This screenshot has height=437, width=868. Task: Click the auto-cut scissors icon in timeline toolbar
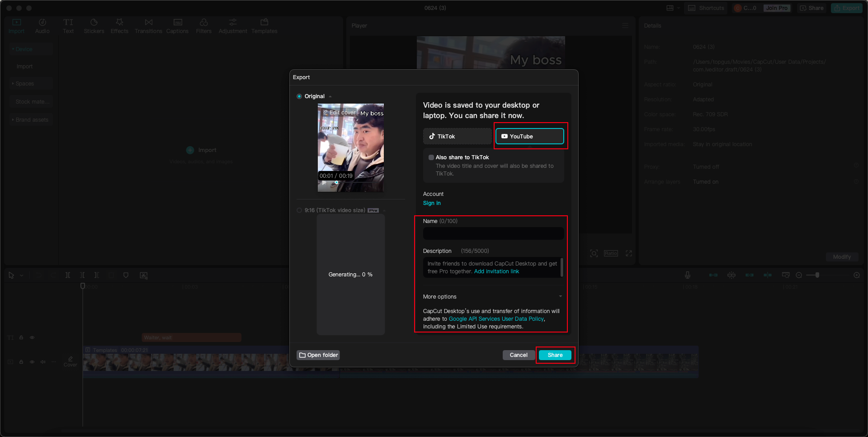[144, 275]
